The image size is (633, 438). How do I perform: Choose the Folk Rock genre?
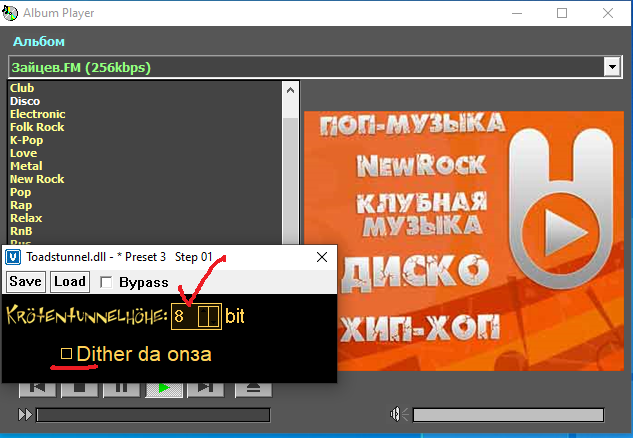point(37,127)
